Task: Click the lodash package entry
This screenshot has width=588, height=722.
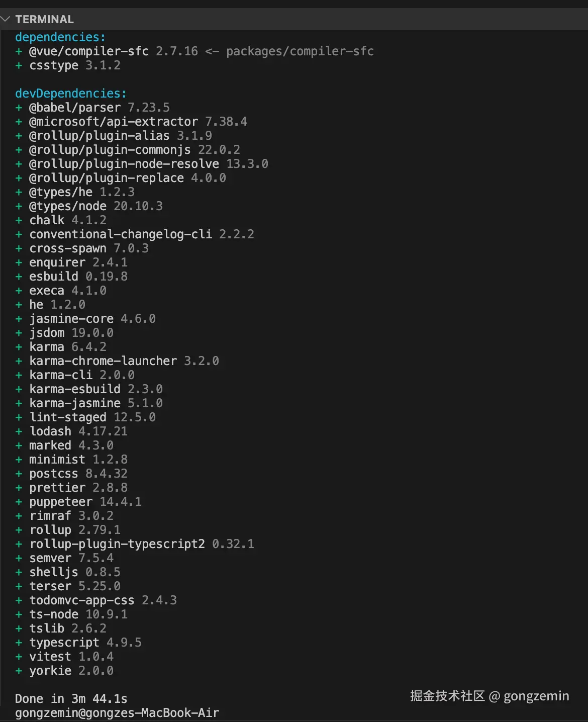Action: click(x=50, y=431)
